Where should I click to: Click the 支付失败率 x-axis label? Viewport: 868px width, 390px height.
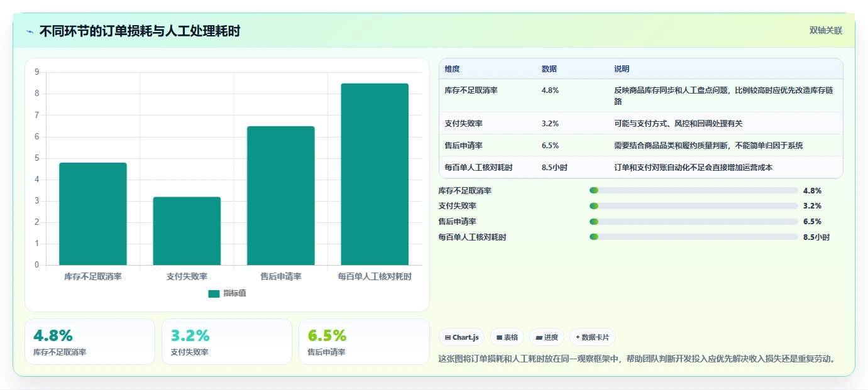[x=187, y=276]
